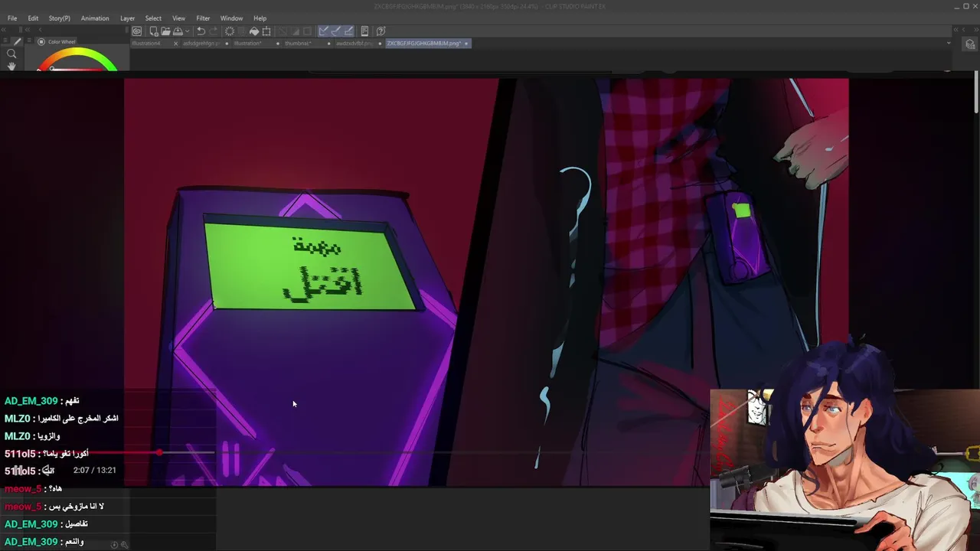Open the Story(P) menu

point(59,18)
